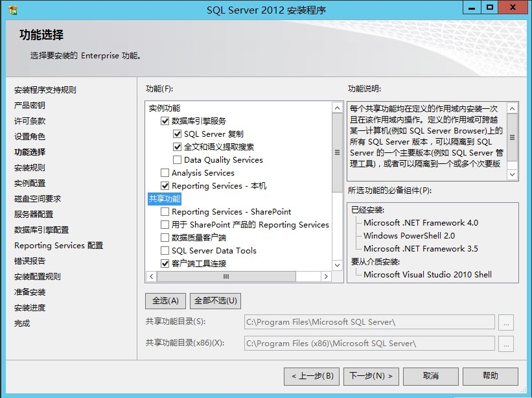The image size is (532, 398).
Task: Select 安装进度 step in sidebar
Action: click(x=30, y=308)
